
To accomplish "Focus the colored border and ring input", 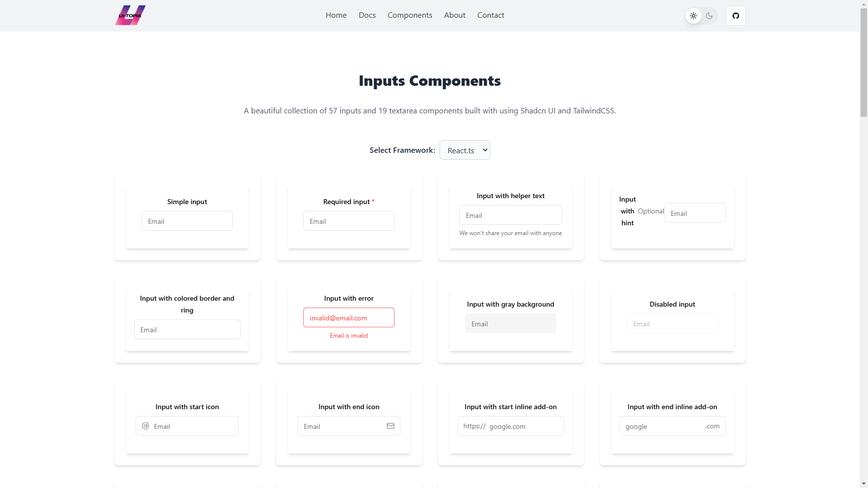I will coord(187,329).
